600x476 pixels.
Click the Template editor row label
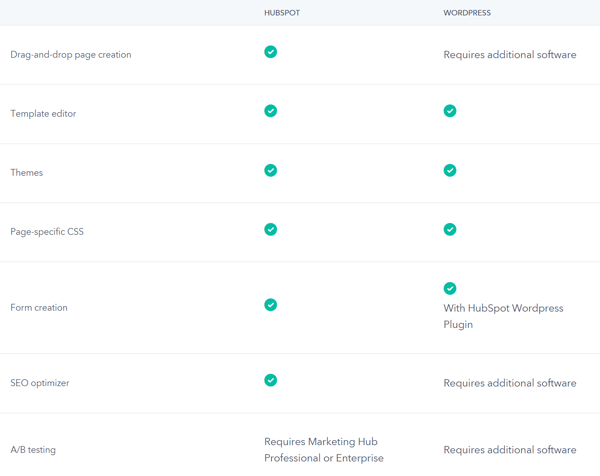point(43,114)
